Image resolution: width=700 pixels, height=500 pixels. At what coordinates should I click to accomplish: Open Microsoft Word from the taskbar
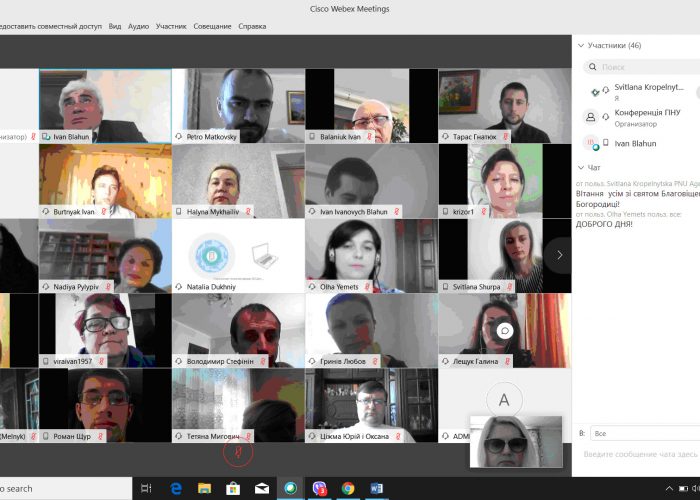tap(377, 488)
